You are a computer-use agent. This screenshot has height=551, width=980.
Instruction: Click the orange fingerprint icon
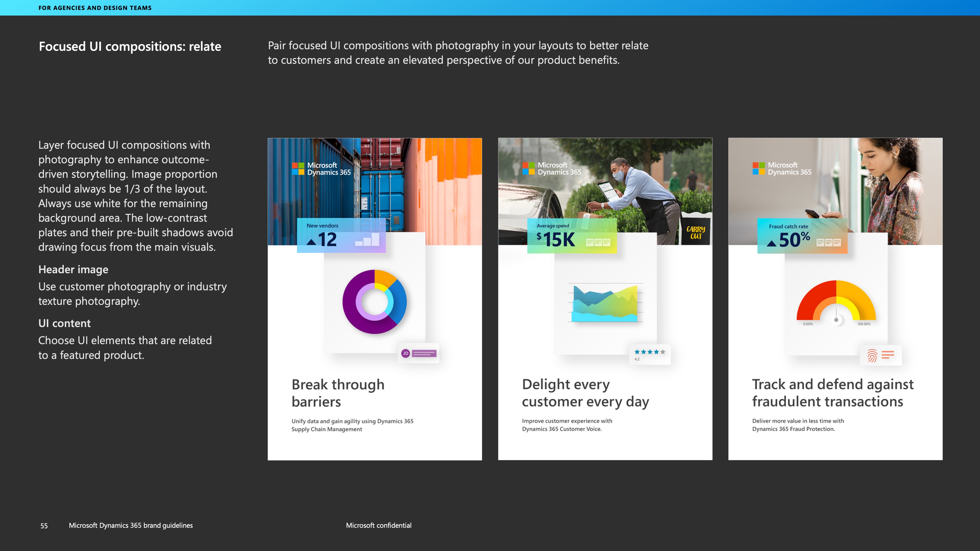872,356
